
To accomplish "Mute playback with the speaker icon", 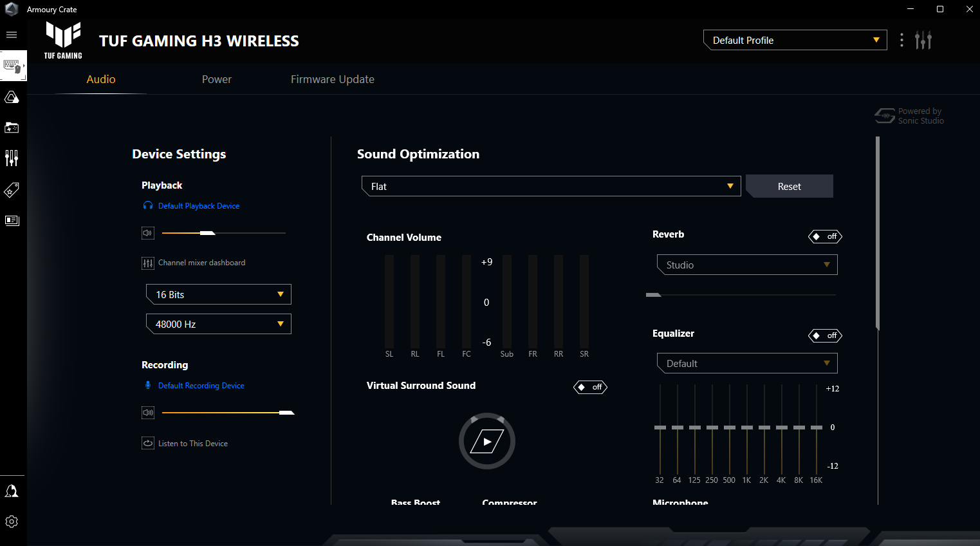I will pyautogui.click(x=148, y=233).
